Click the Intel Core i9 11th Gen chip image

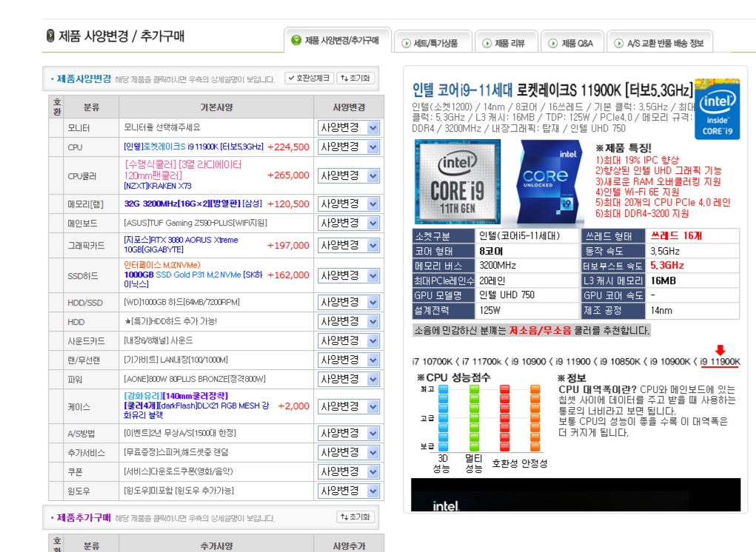point(458,182)
